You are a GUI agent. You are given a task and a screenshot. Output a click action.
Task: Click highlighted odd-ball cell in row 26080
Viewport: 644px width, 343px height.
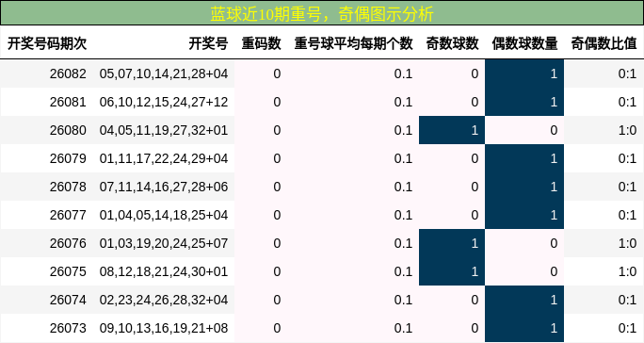point(452,130)
